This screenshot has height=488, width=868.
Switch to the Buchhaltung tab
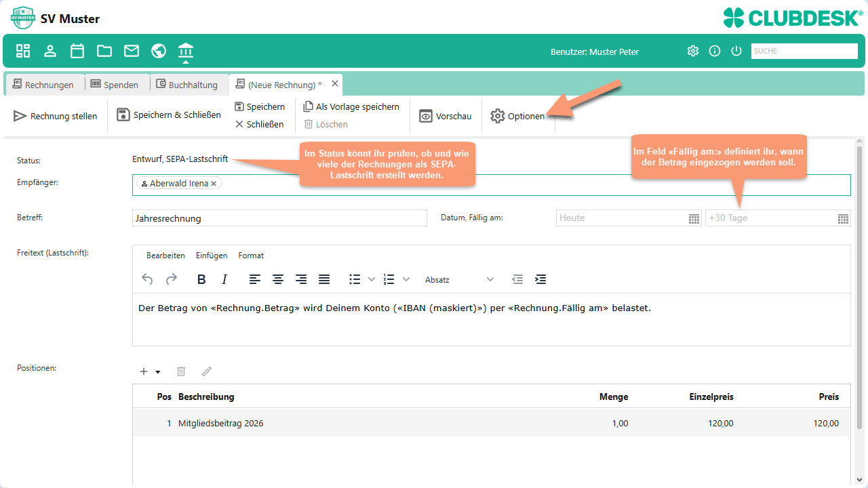point(188,85)
